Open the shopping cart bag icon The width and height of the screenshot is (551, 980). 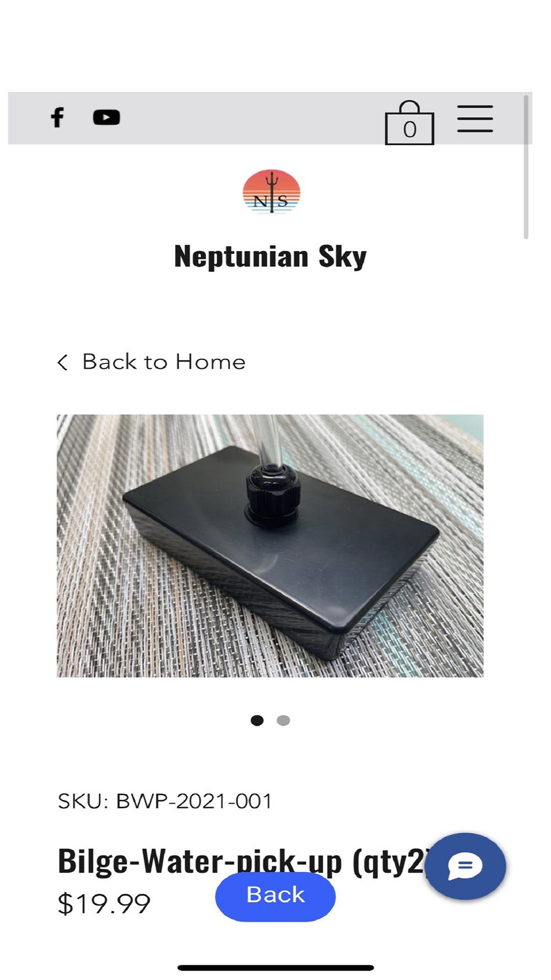point(409,122)
